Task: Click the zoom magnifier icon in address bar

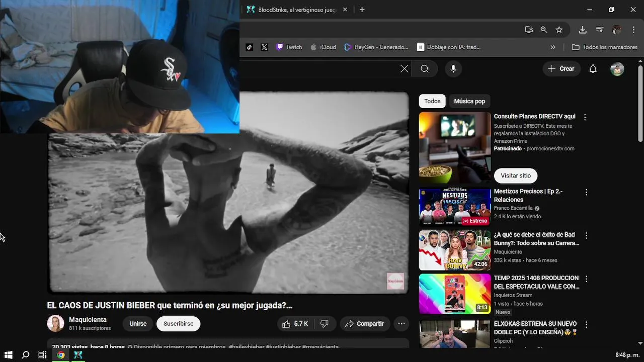Action: [544, 30]
